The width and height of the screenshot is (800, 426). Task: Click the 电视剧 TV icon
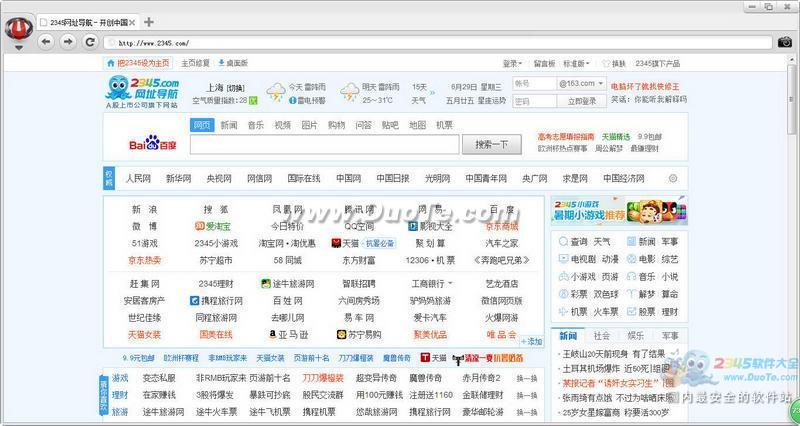[x=563, y=259]
